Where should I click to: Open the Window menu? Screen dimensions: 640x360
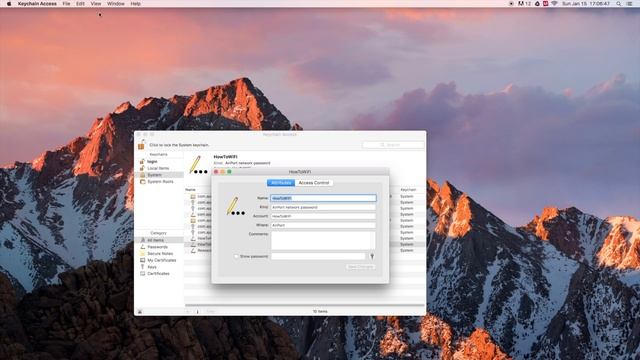pyautogui.click(x=116, y=4)
